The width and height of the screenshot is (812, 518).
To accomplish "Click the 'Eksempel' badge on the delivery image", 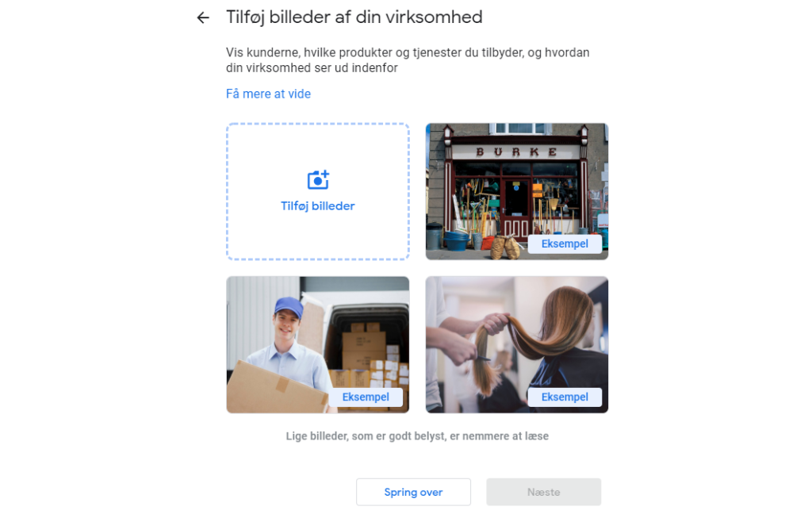I will 366,397.
